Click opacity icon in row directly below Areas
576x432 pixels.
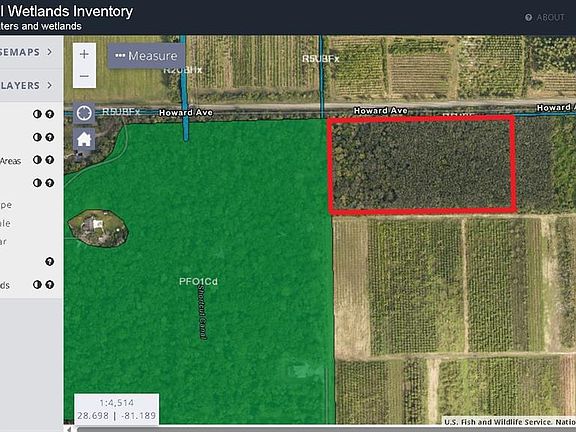pos(37,183)
